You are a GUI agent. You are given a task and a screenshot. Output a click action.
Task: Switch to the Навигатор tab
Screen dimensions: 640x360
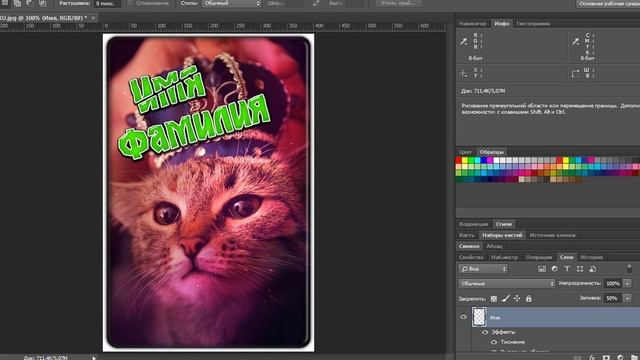point(473,24)
